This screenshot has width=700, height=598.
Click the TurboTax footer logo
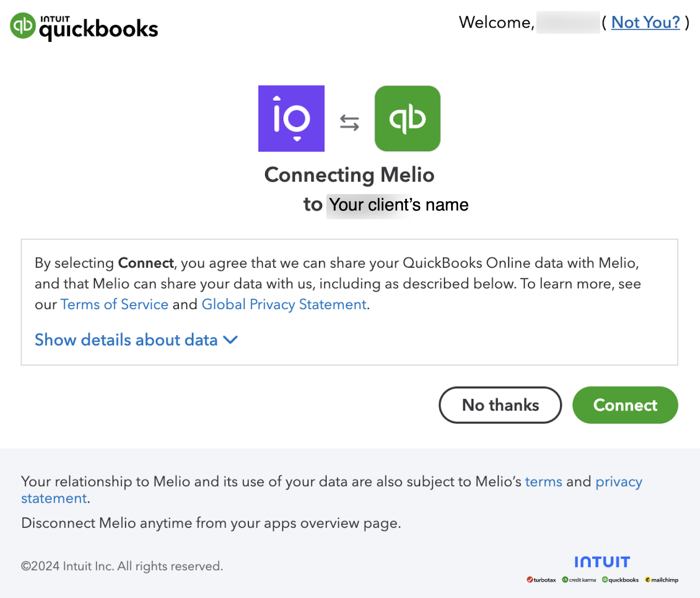pyautogui.click(x=541, y=580)
